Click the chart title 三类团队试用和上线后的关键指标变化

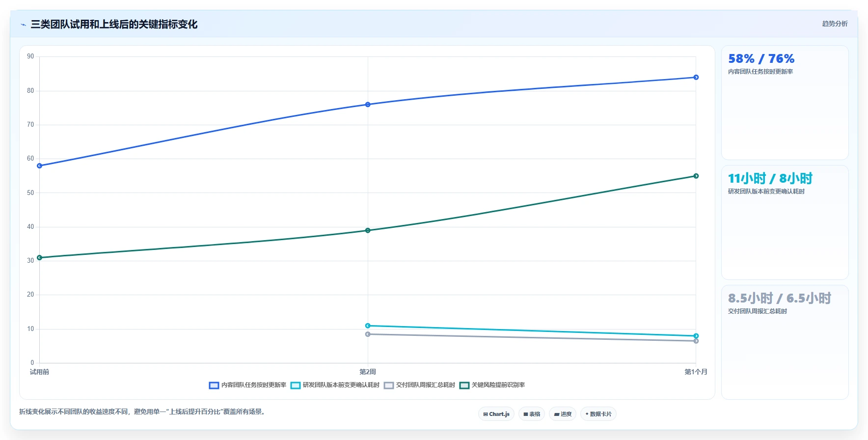[x=114, y=25]
